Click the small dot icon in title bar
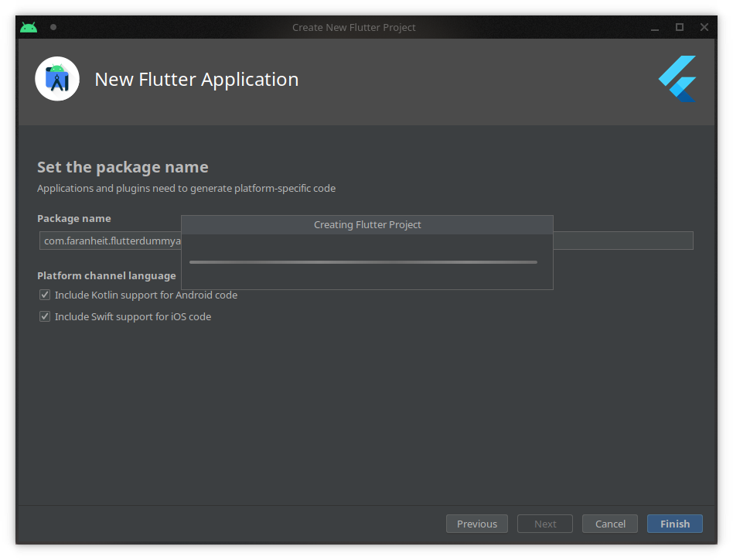 [x=53, y=27]
